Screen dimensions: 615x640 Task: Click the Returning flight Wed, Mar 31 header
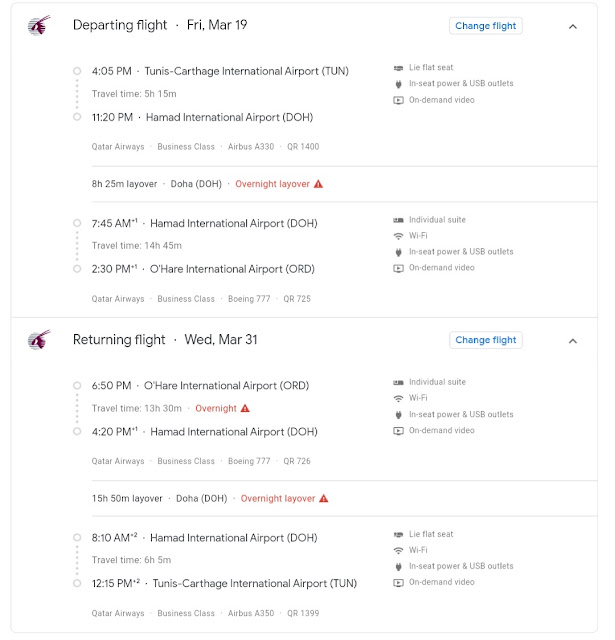(x=165, y=340)
